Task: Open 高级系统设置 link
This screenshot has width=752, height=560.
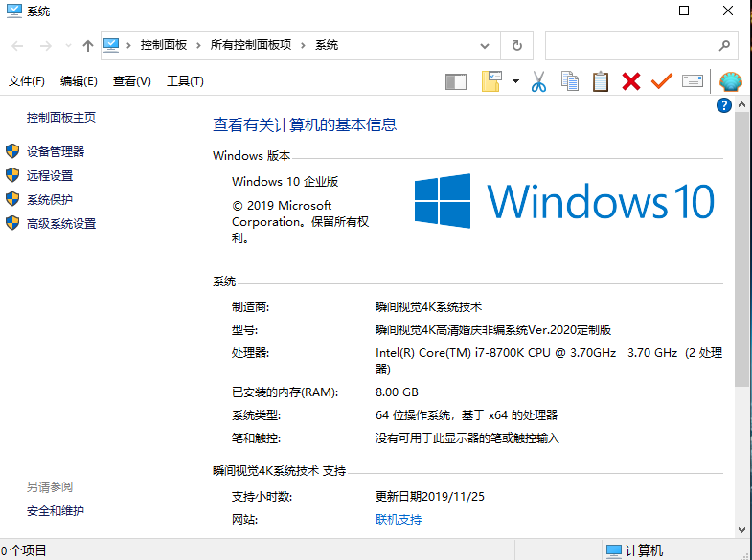Action: (61, 224)
